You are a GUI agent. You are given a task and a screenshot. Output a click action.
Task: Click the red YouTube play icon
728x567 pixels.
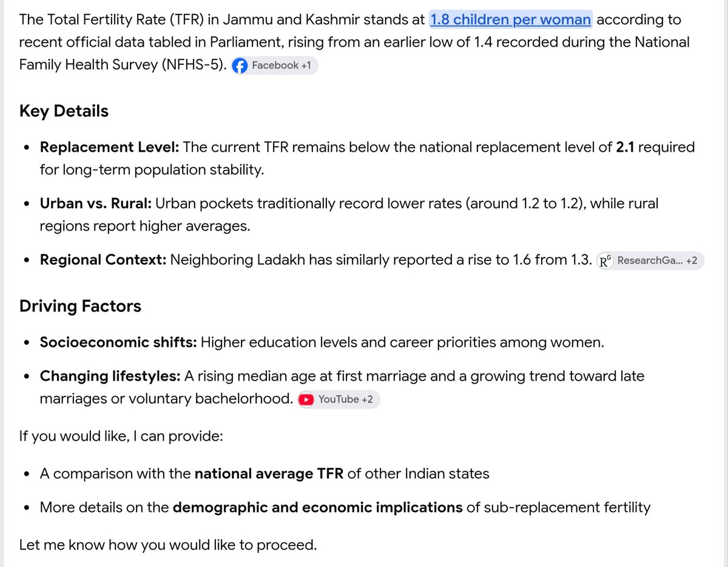[307, 399]
